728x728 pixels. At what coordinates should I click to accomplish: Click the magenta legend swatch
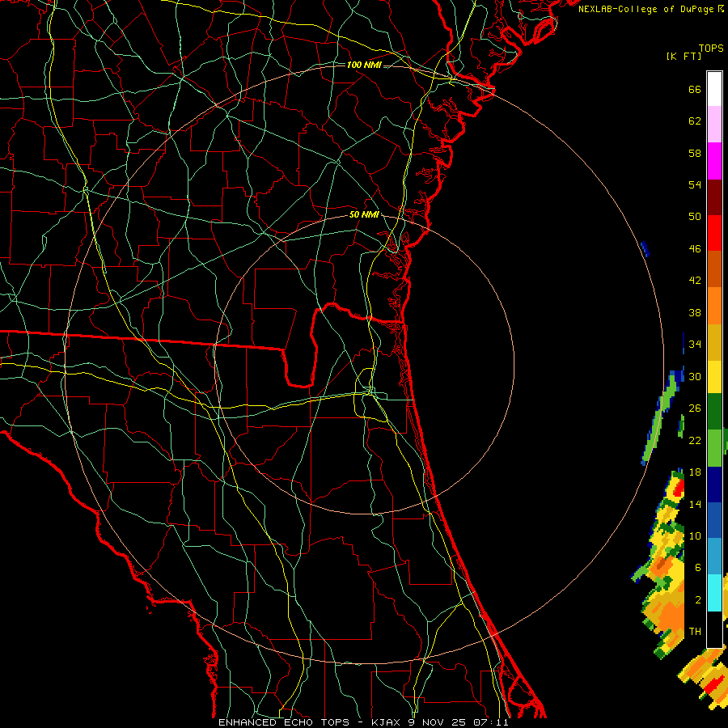(714, 161)
